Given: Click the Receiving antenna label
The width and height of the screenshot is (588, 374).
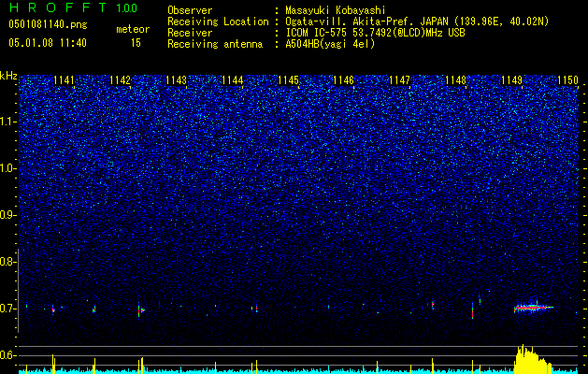Looking at the screenshot, I should 215,44.
